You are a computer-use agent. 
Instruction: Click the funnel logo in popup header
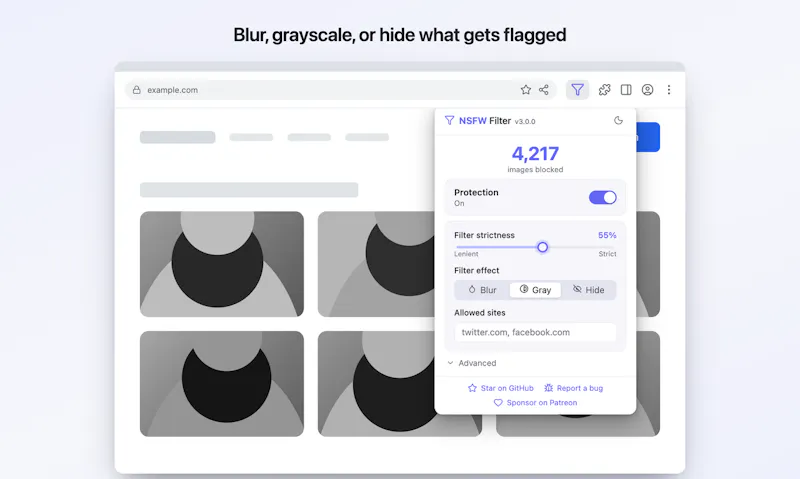tap(449, 120)
